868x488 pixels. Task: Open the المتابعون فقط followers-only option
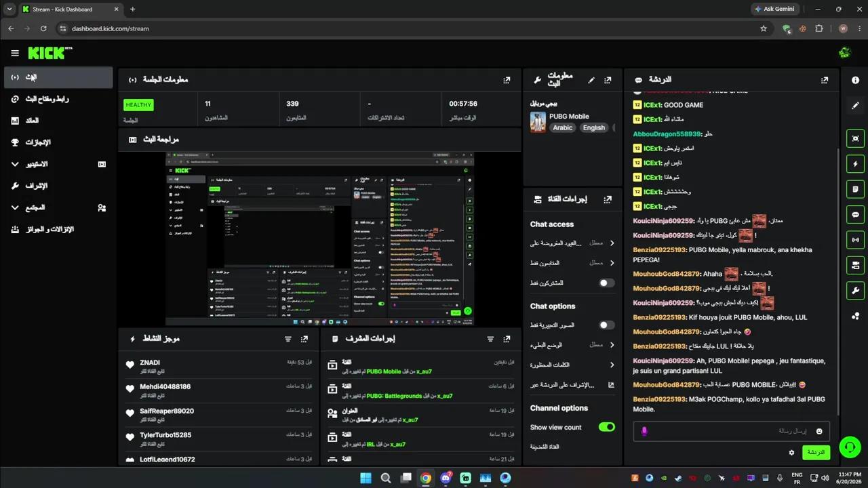point(572,262)
